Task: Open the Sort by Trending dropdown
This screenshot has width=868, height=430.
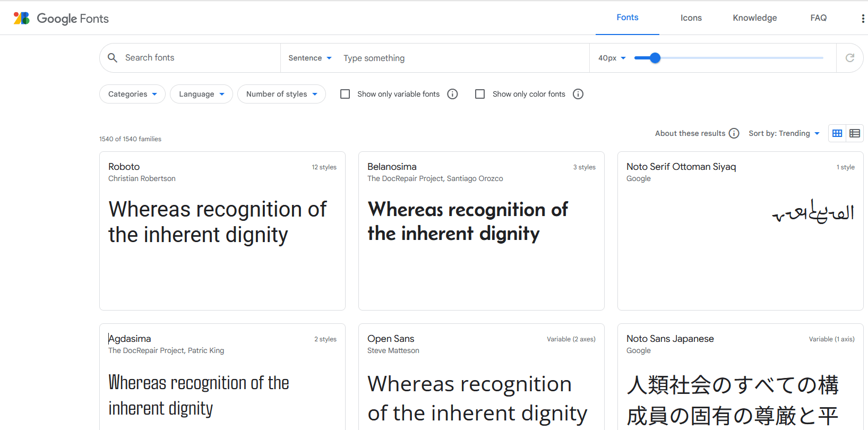Action: point(784,133)
